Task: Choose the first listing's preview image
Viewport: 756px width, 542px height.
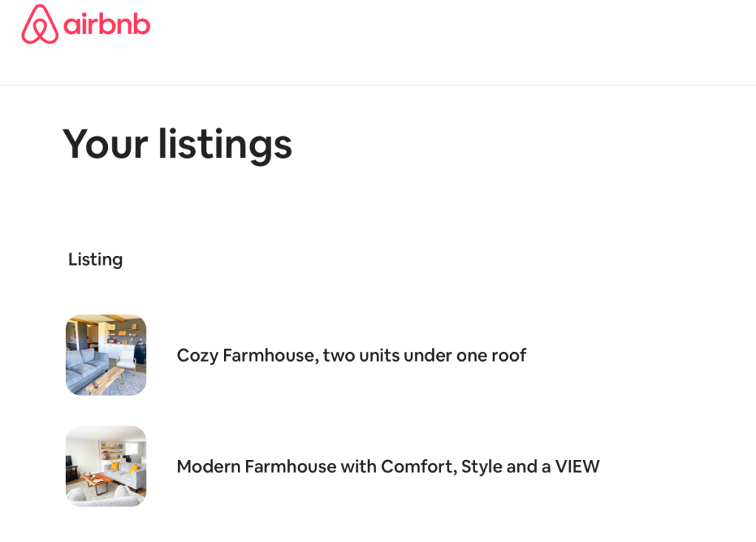Action: (106, 355)
